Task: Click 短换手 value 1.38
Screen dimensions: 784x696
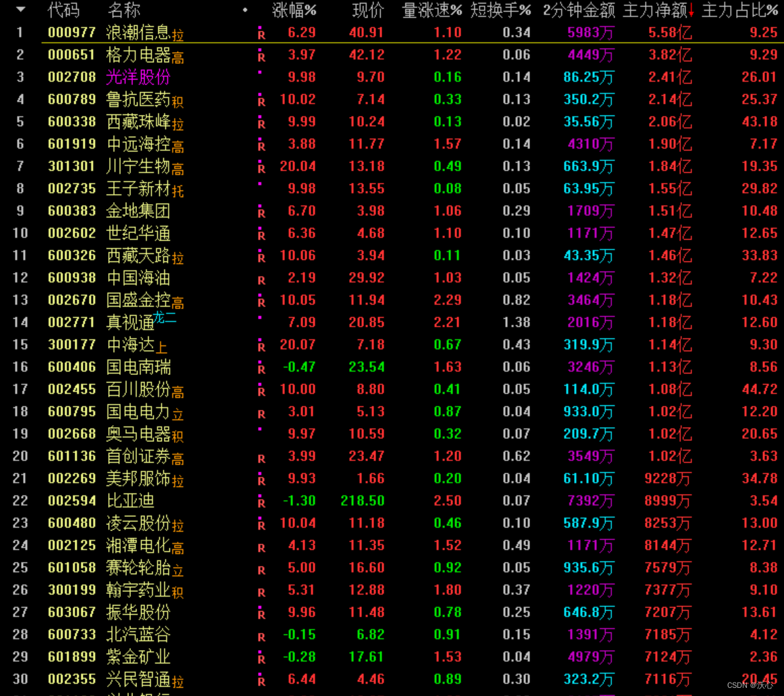Action: coord(517,322)
